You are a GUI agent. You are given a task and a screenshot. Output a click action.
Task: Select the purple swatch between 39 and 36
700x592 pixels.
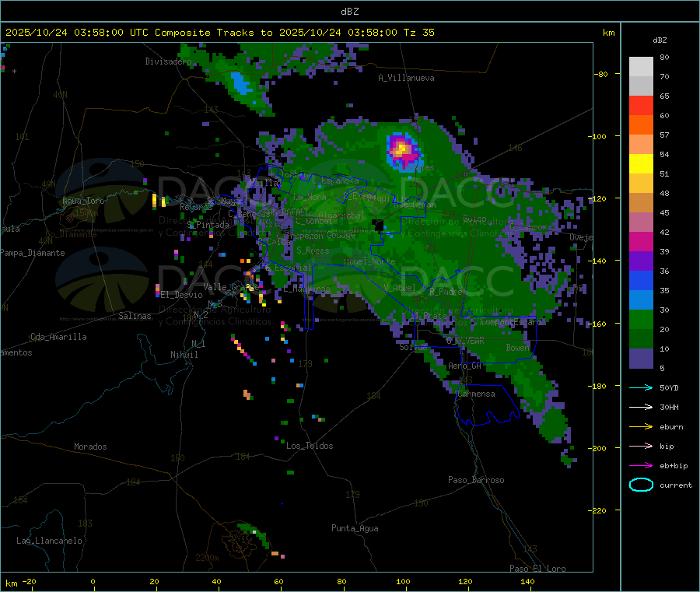tap(641, 261)
